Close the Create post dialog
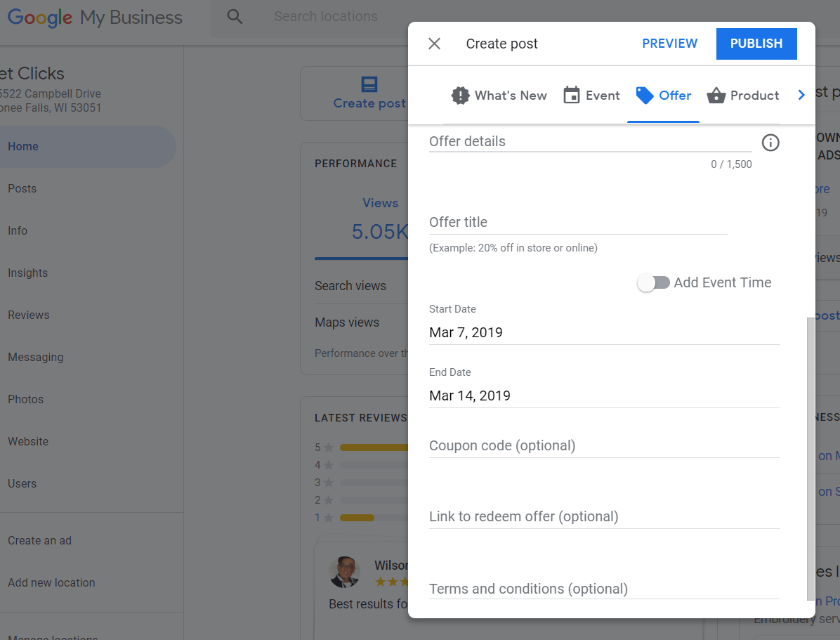Image resolution: width=840 pixels, height=640 pixels. click(435, 44)
